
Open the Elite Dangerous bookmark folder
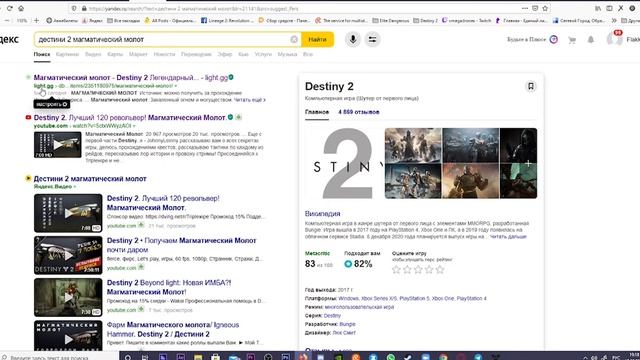pos(391,20)
